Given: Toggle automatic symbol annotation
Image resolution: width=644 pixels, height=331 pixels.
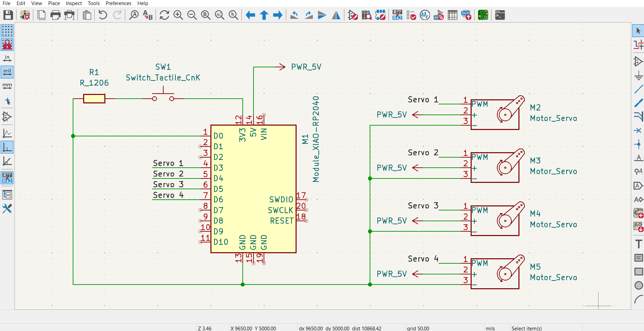Looking at the screenshot, I should 7,178.
